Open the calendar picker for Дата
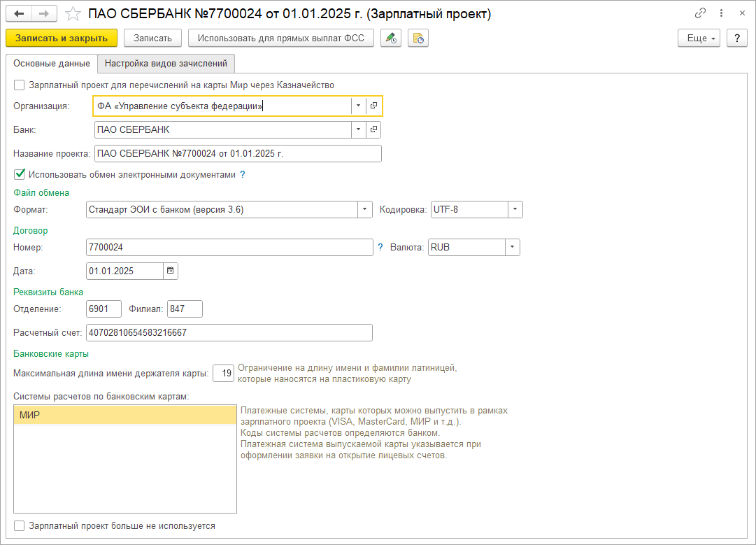Viewport: 756px width, 545px height. (171, 271)
